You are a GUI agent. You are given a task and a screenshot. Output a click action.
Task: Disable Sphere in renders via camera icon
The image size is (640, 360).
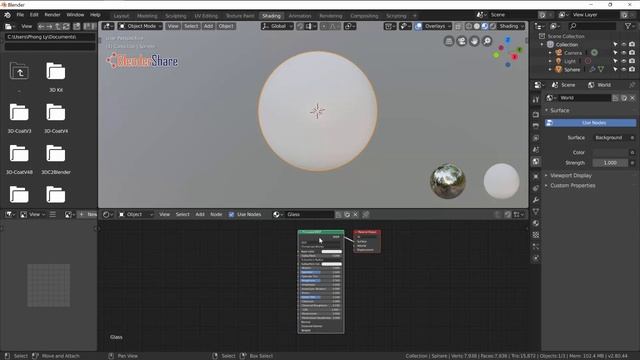pyautogui.click(x=632, y=69)
